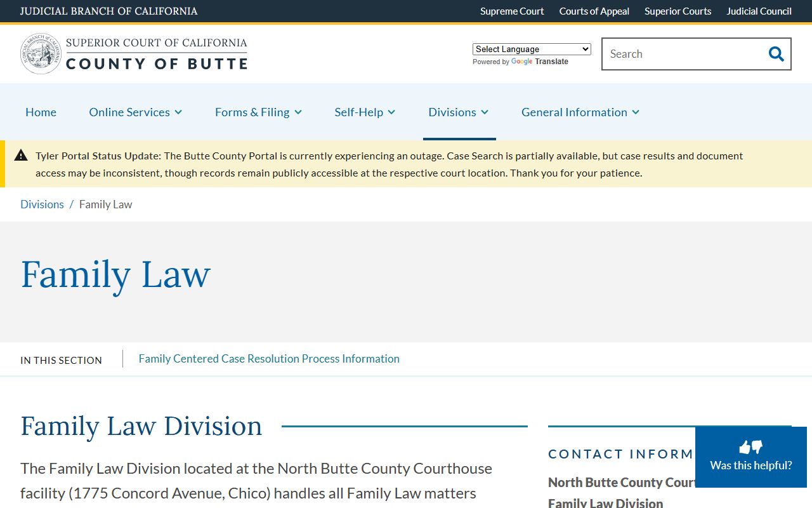This screenshot has width=812, height=508.
Task: Click the Judicial Branch of California link
Action: coord(108,11)
